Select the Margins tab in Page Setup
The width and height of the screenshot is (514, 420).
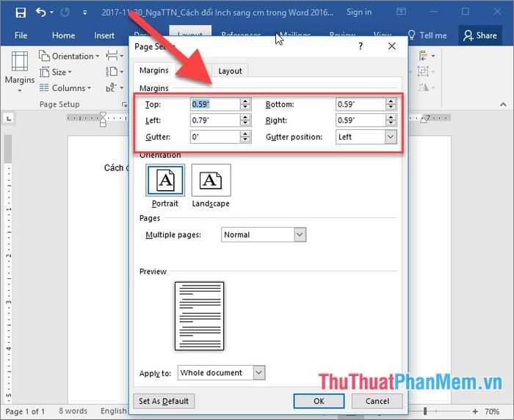click(153, 70)
